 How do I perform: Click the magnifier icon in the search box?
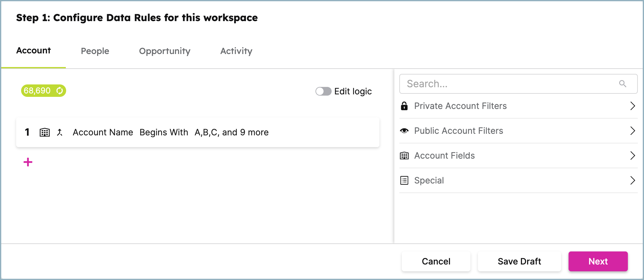pyautogui.click(x=623, y=84)
